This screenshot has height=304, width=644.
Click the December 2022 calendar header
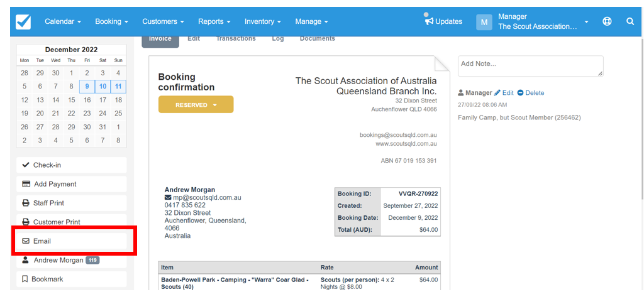click(x=72, y=50)
